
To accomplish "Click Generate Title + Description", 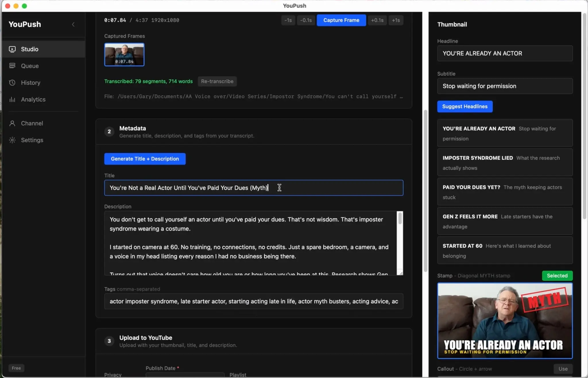I will point(145,159).
